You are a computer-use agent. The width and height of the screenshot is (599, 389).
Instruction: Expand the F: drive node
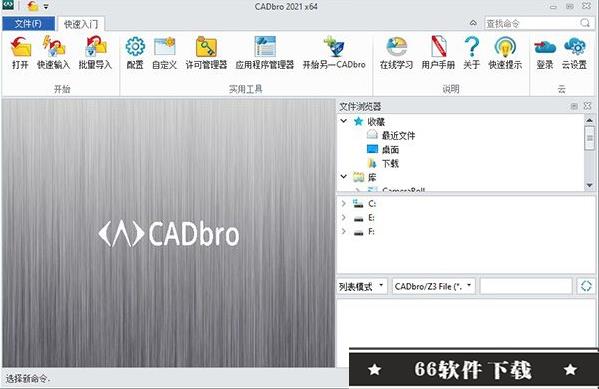point(343,232)
